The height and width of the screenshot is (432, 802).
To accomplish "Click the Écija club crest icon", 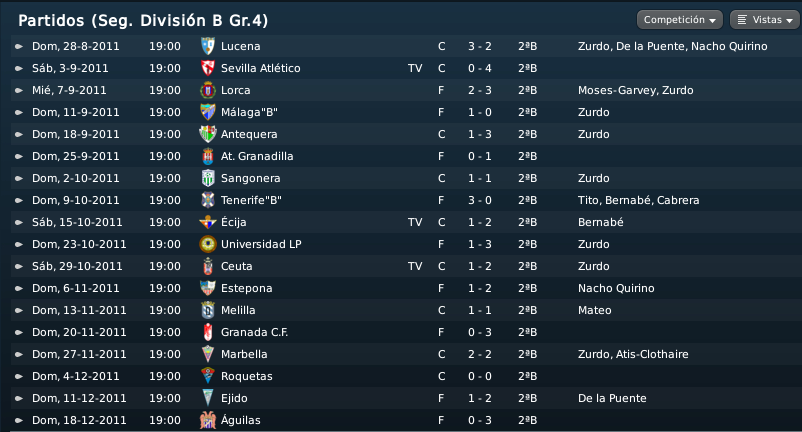I will coord(208,222).
